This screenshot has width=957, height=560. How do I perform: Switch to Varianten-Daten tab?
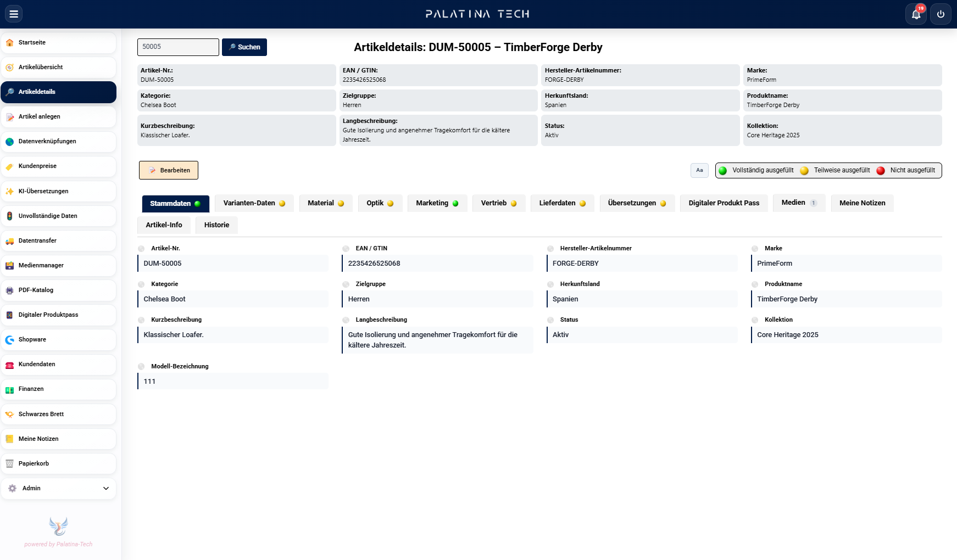pos(254,203)
